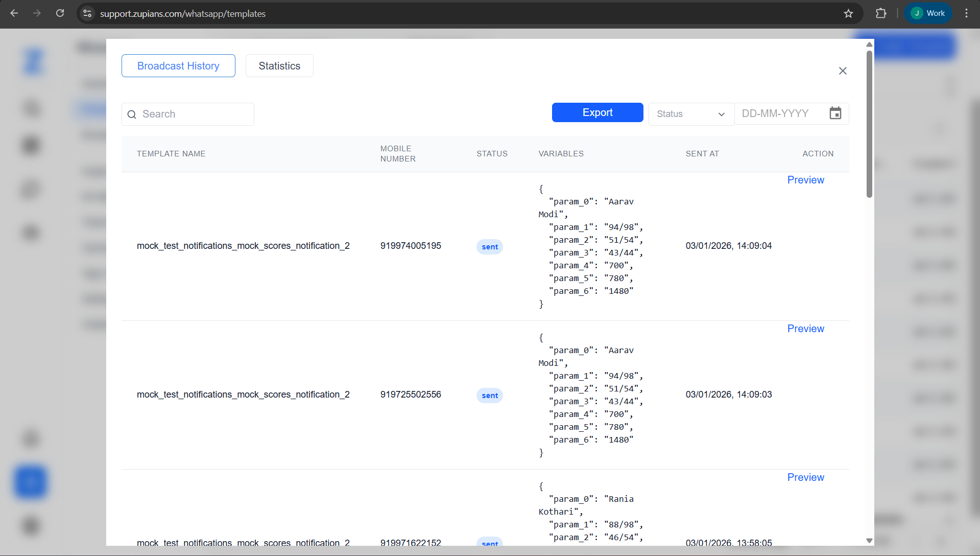980x556 pixels.
Task: Switch to the Statistics tab
Action: pos(279,66)
